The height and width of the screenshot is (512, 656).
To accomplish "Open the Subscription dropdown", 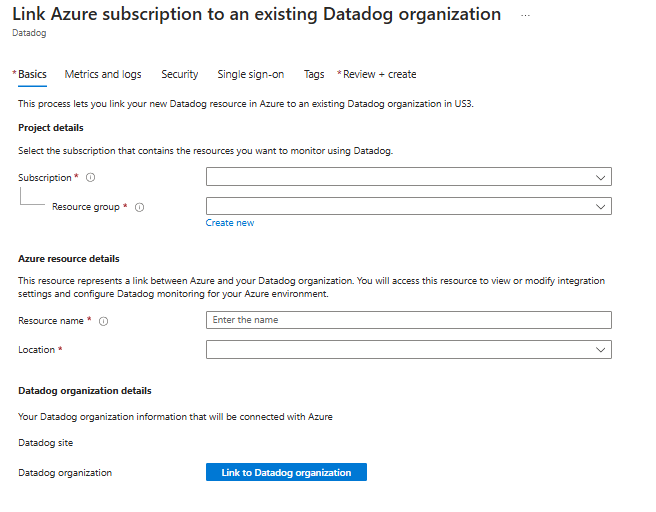I will (409, 177).
